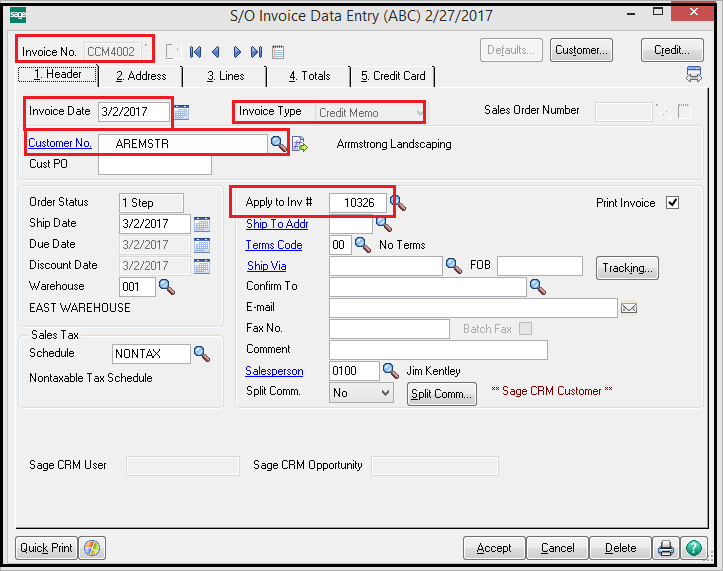
Task: Switch to the 2. Address tab
Action: [x=141, y=76]
